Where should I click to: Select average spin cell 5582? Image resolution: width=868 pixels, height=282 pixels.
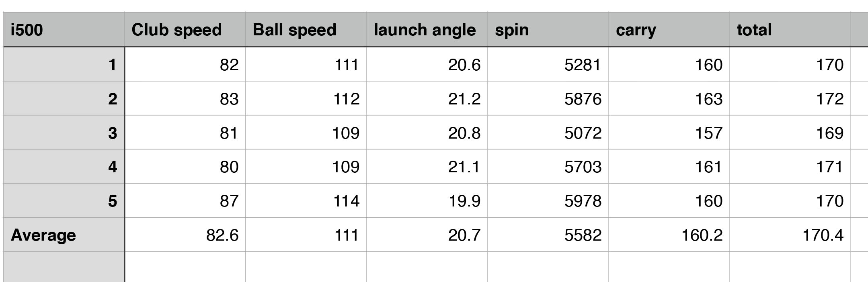pos(548,235)
